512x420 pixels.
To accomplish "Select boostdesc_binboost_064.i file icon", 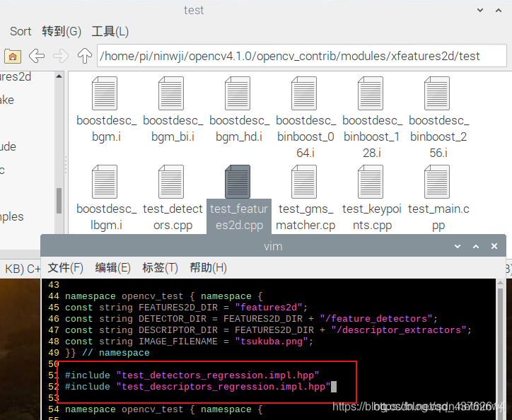I will [x=304, y=93].
